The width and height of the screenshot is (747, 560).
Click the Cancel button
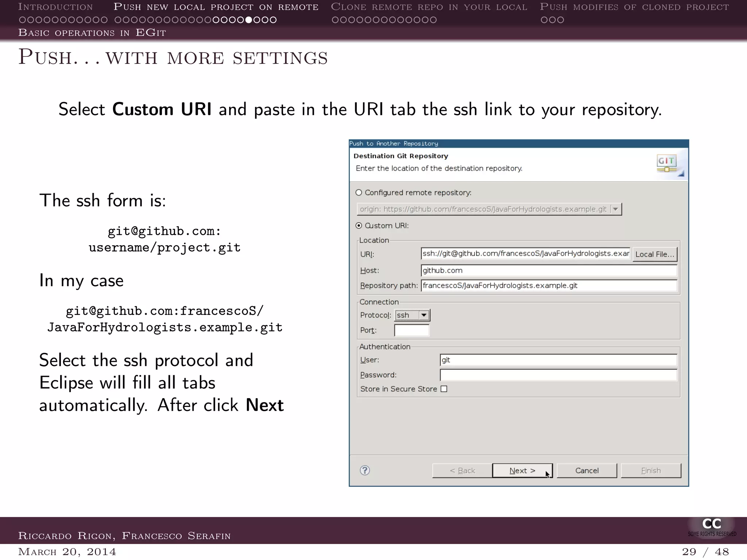tap(587, 471)
